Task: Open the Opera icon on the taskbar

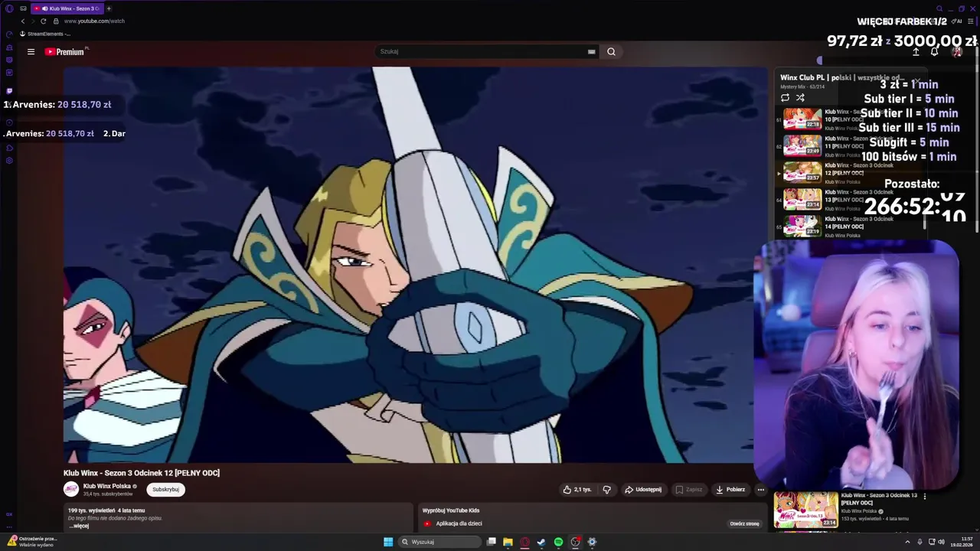Action: 524,542
